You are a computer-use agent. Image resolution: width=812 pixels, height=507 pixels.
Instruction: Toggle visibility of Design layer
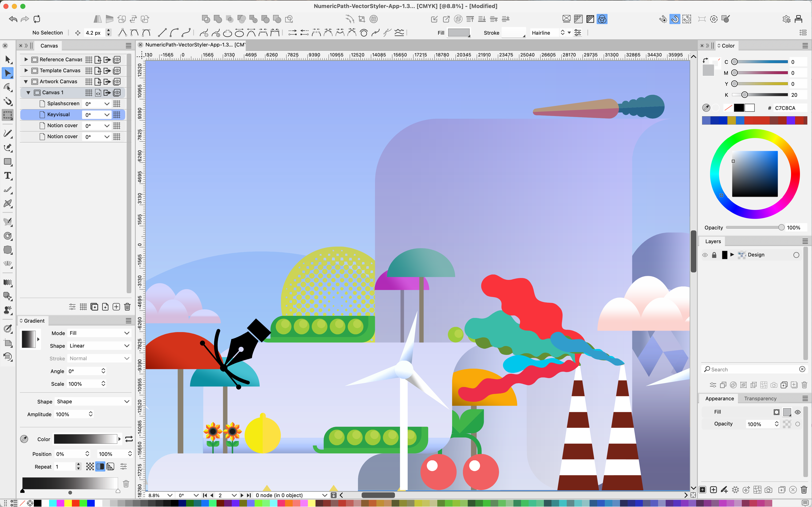click(x=705, y=255)
